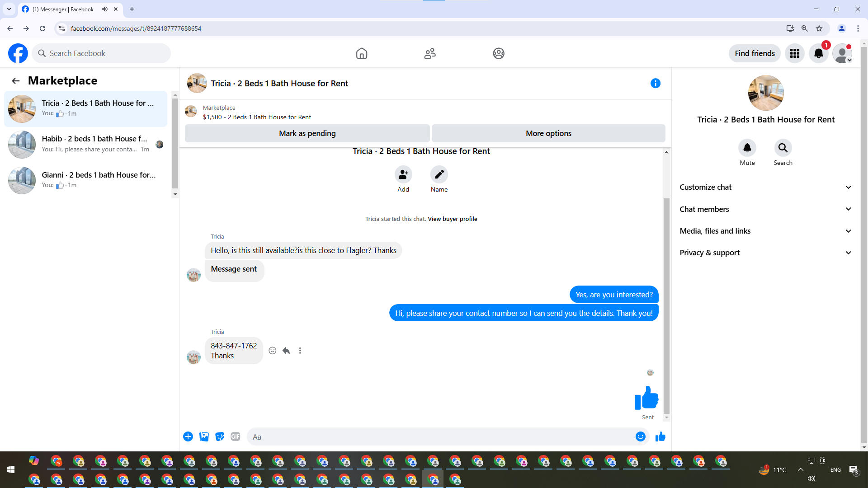868x488 pixels.
Task: Click the blue conversation info icon
Action: 655,83
